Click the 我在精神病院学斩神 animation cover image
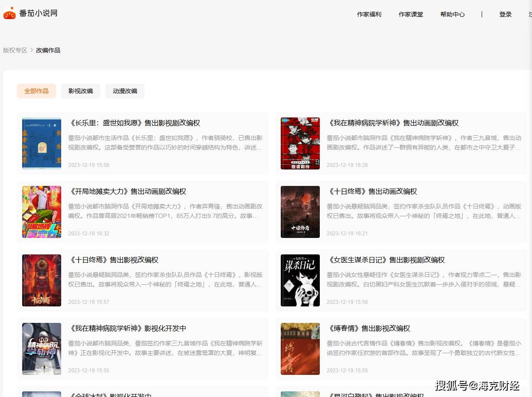Image resolution: width=532 pixels, height=397 pixels. 300,143
